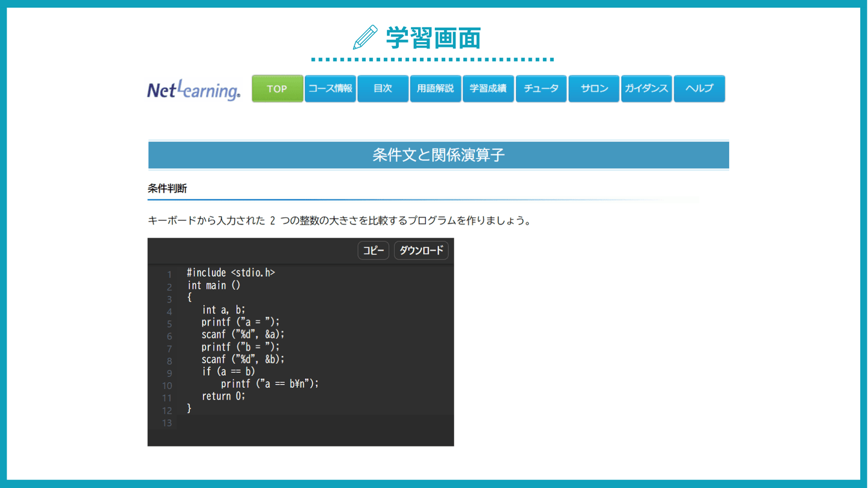
Task: Click line number 13 in the code gutter
Action: 167,423
